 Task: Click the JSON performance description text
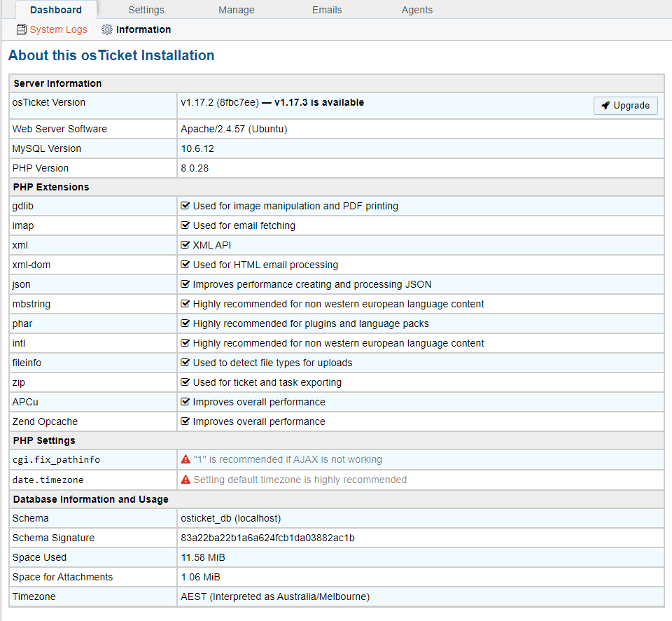pyautogui.click(x=312, y=284)
